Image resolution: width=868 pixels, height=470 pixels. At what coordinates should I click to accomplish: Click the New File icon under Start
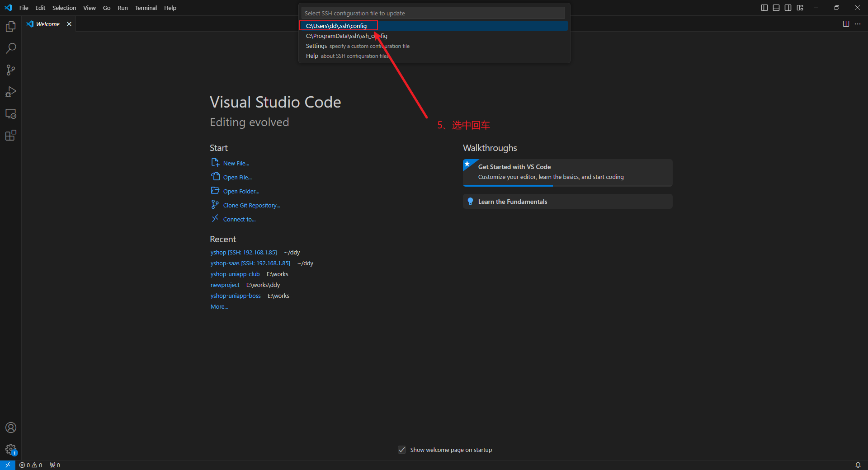tap(215, 162)
